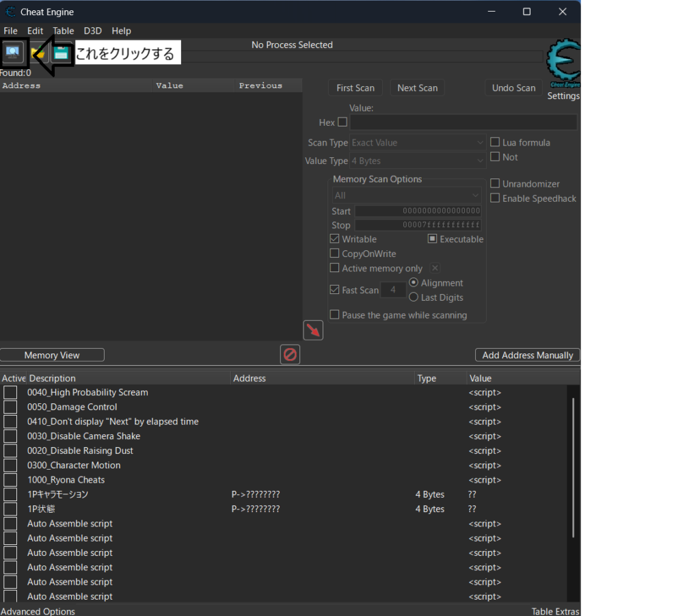Click the address list vertical scrollbar
This screenshot has height=616, width=700.
[573, 465]
